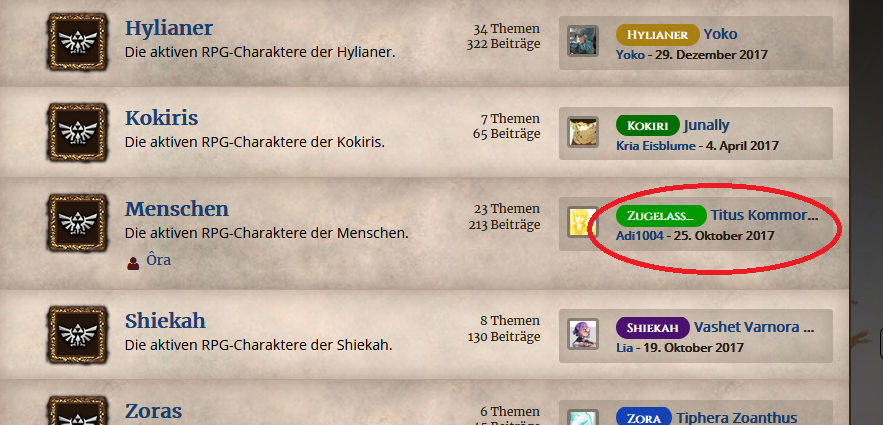Open the Hylianer forum title link

pos(168,28)
